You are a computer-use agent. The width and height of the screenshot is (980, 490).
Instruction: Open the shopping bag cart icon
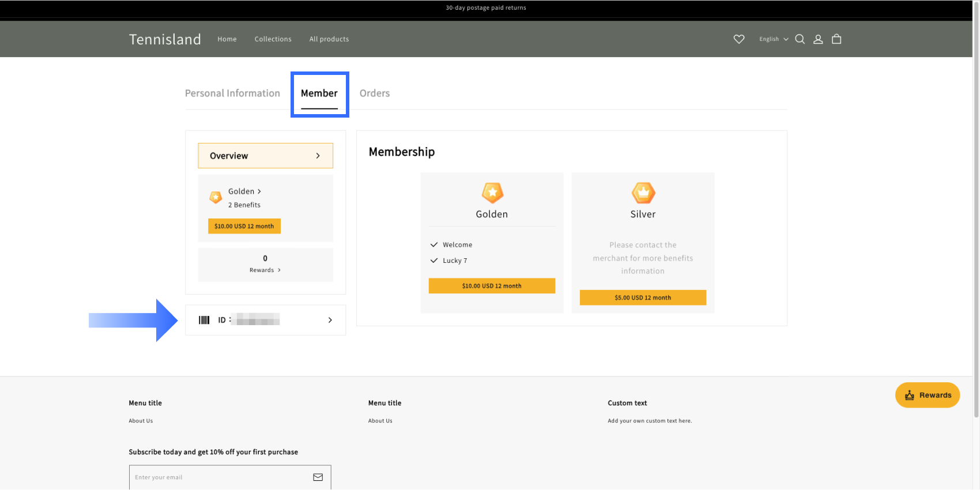[836, 39]
